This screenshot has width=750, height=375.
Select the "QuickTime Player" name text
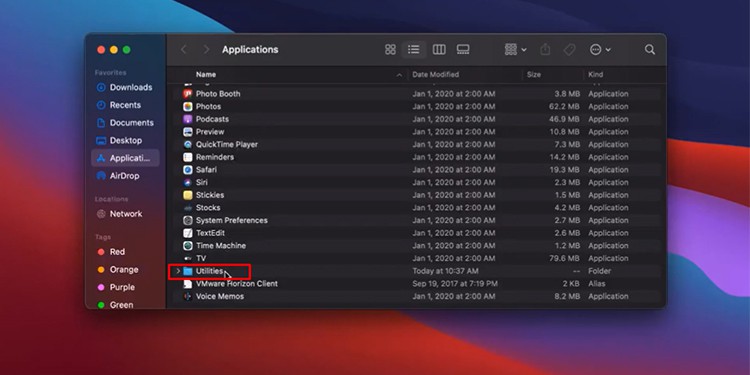pos(227,144)
